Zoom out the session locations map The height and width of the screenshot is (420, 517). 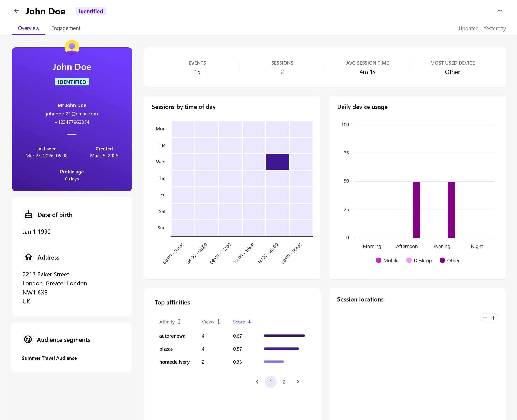coord(484,318)
